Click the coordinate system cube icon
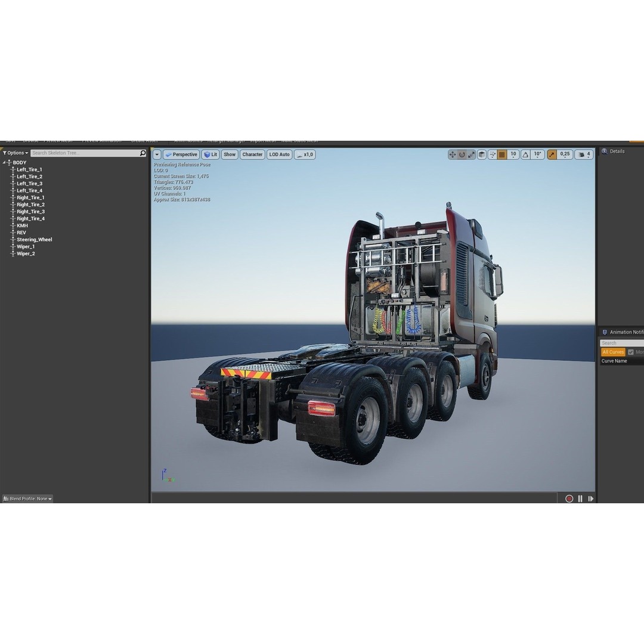 coord(481,154)
